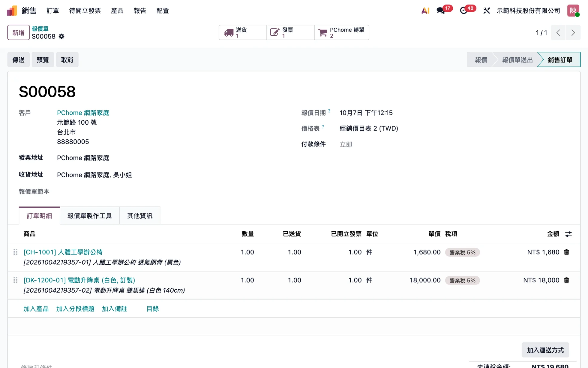The image size is (588, 368).
Task: Click the 取消 button
Action: point(67,60)
